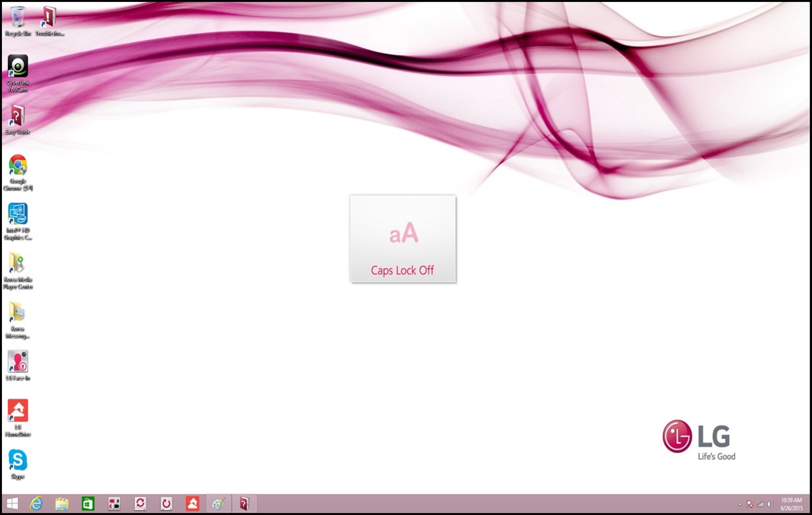Expand the hidden system tray icons
Screen dimensions: 812x515
click(739, 504)
